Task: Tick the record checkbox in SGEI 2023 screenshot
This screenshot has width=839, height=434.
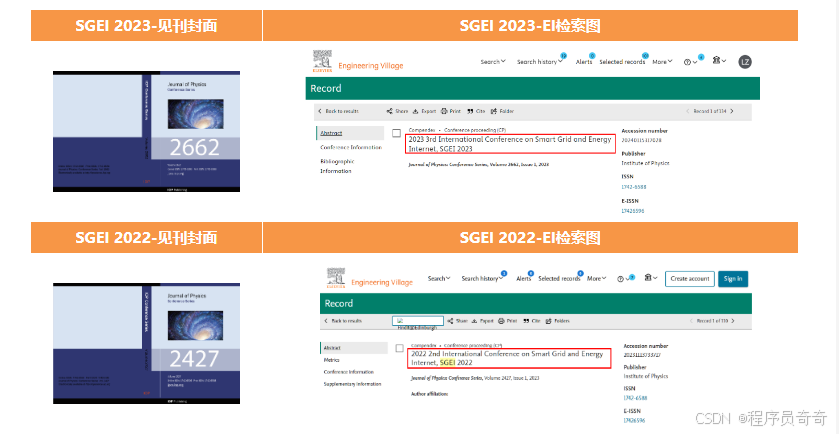Action: coord(396,133)
